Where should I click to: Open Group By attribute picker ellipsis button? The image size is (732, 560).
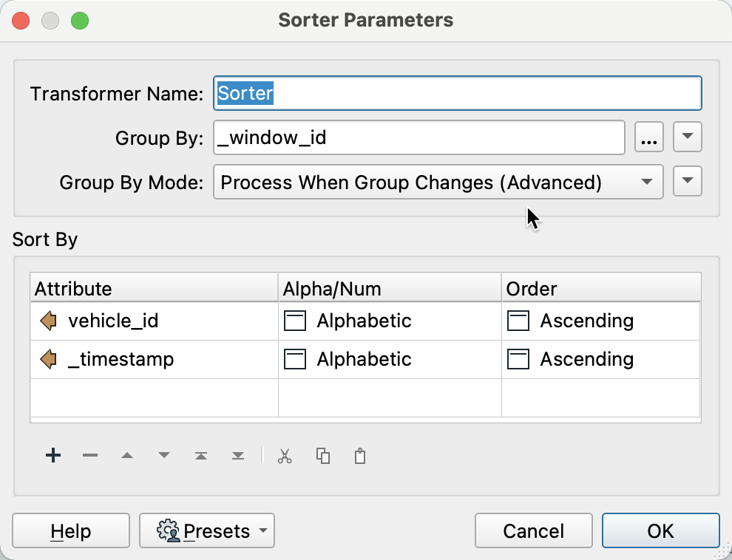649,137
